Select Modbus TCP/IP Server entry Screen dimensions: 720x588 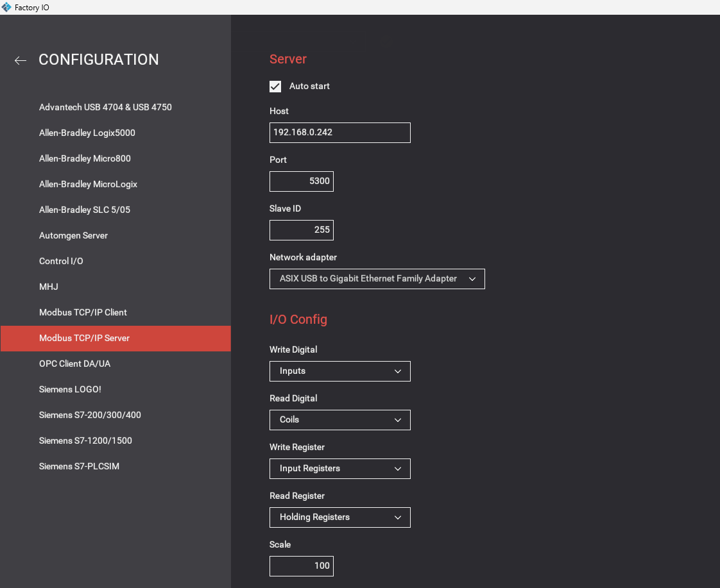(x=116, y=339)
